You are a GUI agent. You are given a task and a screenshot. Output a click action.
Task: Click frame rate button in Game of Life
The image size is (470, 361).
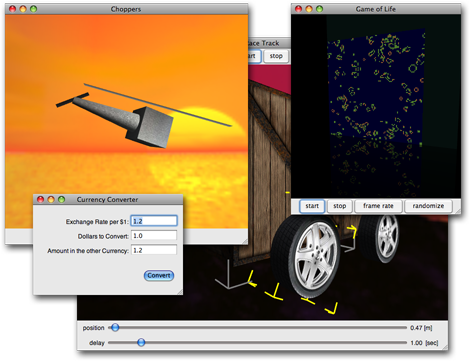[x=378, y=206]
